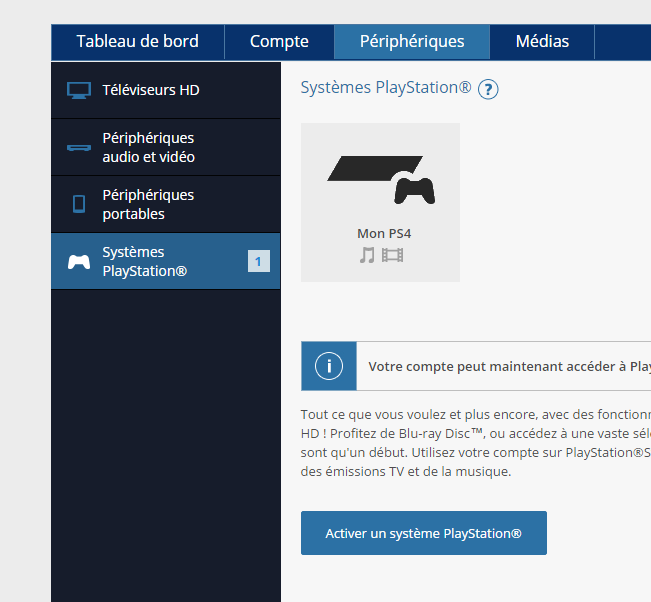Click the info circle icon in the notification banner

(x=329, y=366)
